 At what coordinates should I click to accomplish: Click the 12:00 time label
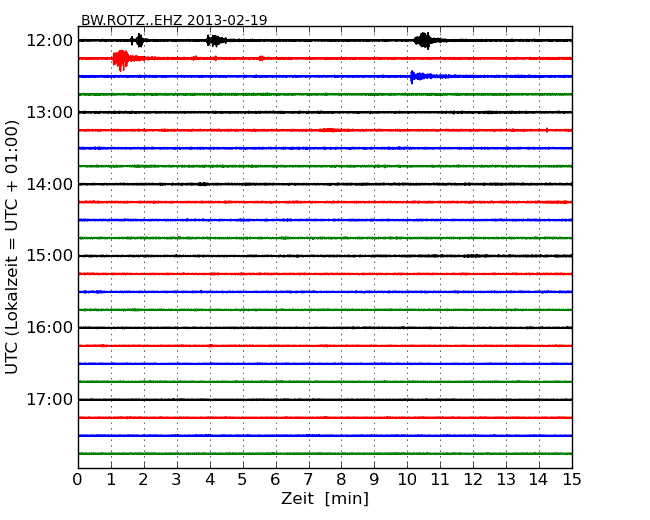[50, 41]
